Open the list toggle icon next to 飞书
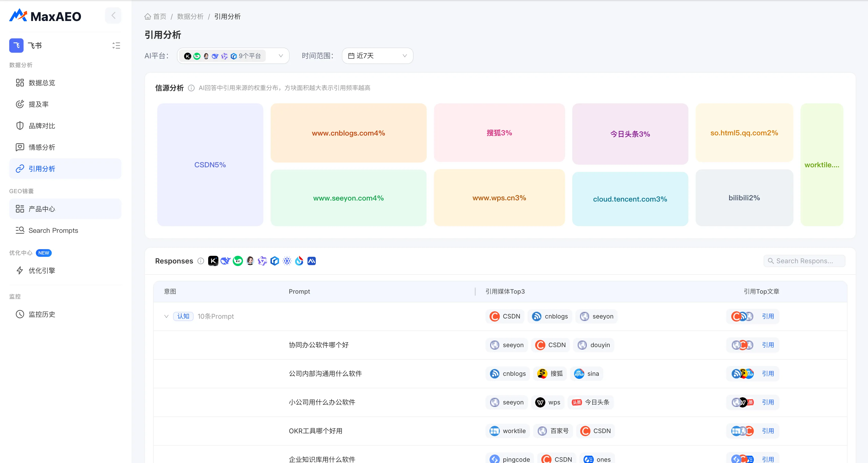This screenshot has height=463, width=868. [116, 46]
